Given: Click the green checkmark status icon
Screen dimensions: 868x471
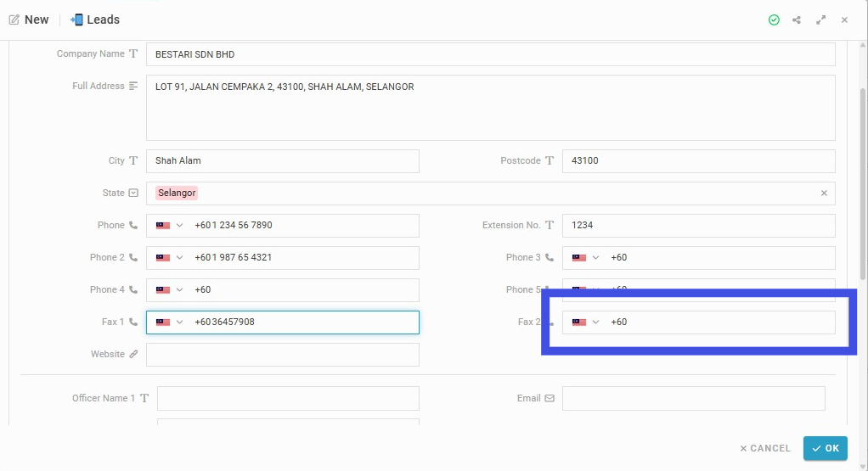Looking at the screenshot, I should coord(774,20).
